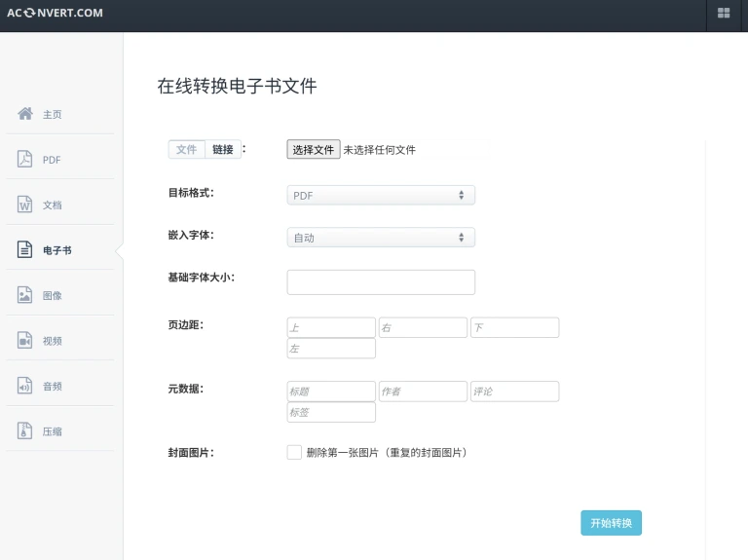
Task: Open the 视频 converter section
Action: pos(52,341)
